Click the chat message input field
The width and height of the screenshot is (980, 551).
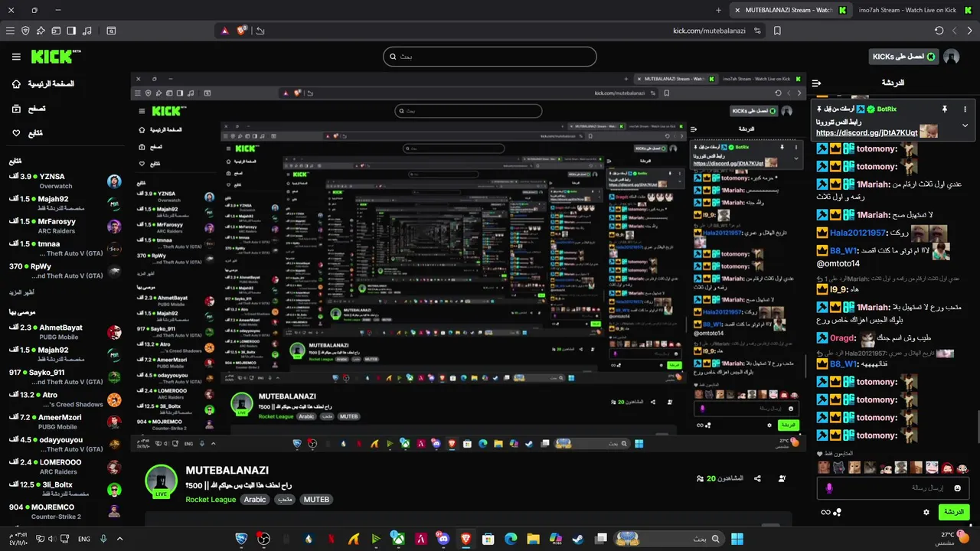[x=893, y=487]
